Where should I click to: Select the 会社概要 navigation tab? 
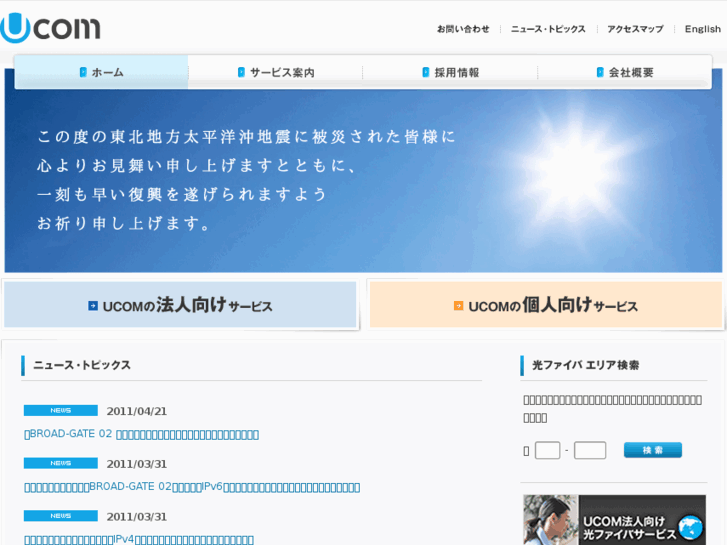[x=625, y=72]
